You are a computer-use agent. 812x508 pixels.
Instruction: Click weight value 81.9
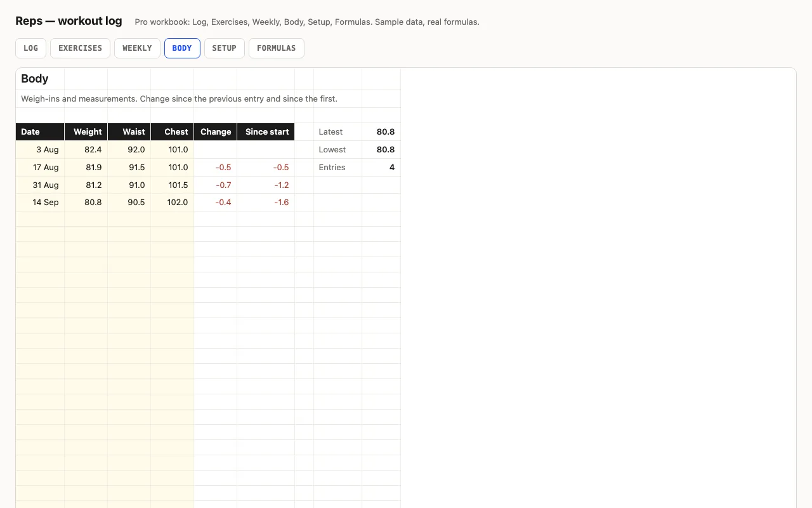[x=86, y=168]
